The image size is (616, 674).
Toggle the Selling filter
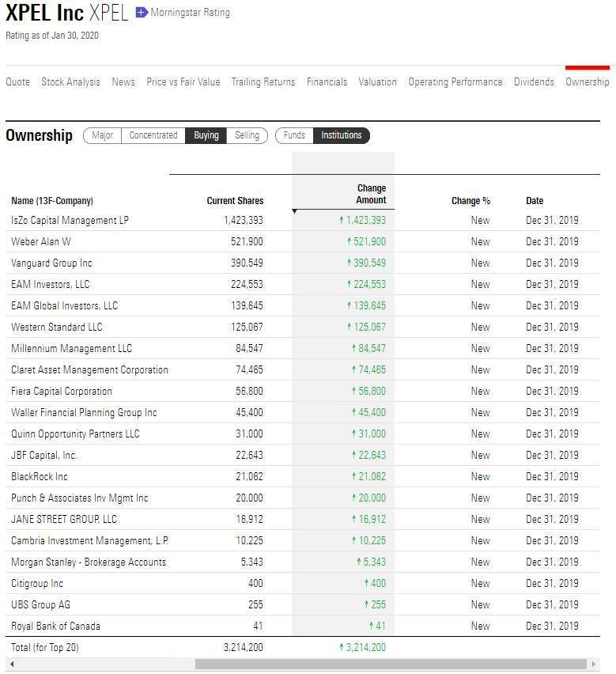point(247,135)
